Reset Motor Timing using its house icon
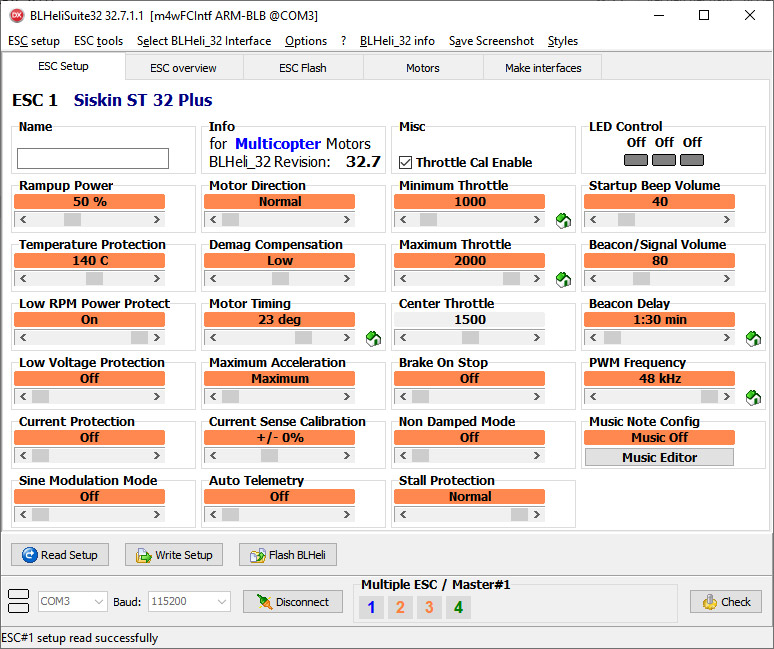The height and width of the screenshot is (649, 774). click(373, 339)
